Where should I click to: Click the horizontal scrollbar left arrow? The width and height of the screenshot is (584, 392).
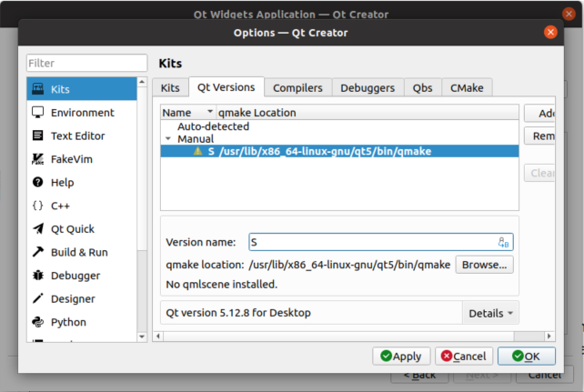[158, 337]
